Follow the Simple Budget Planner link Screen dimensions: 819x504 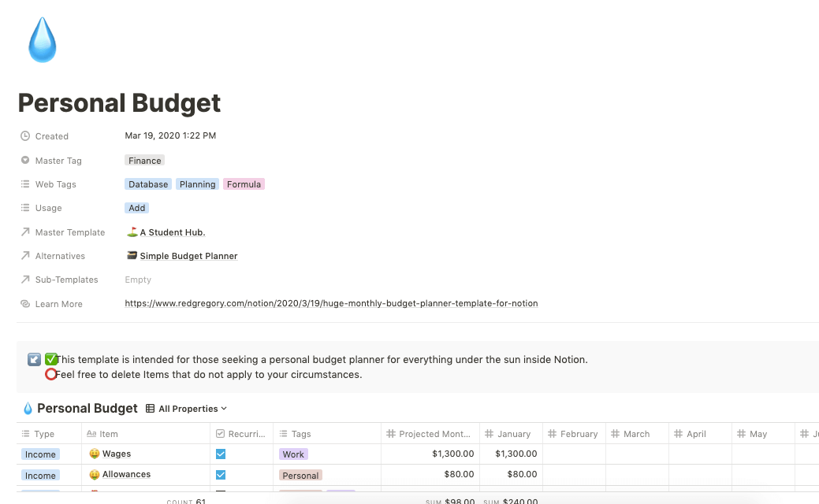188,256
